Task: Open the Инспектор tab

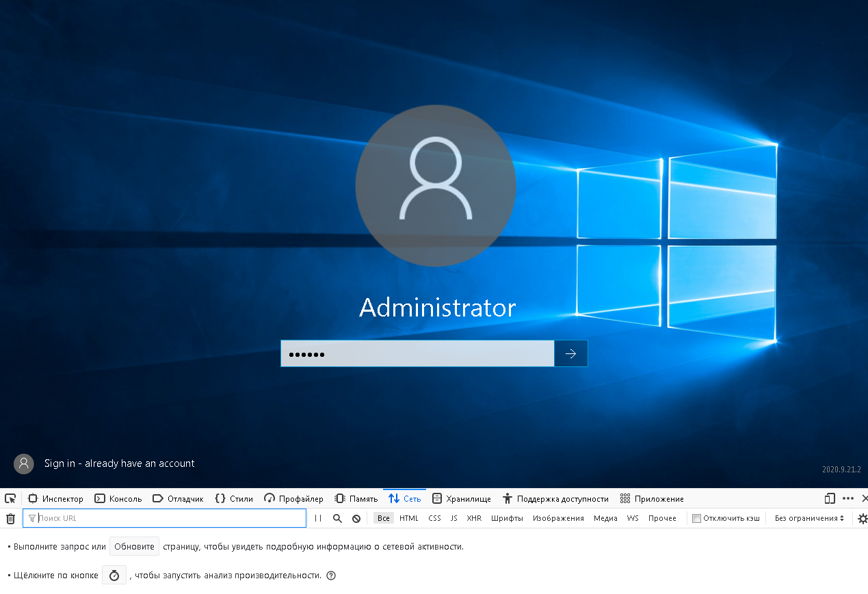Action: coord(55,499)
